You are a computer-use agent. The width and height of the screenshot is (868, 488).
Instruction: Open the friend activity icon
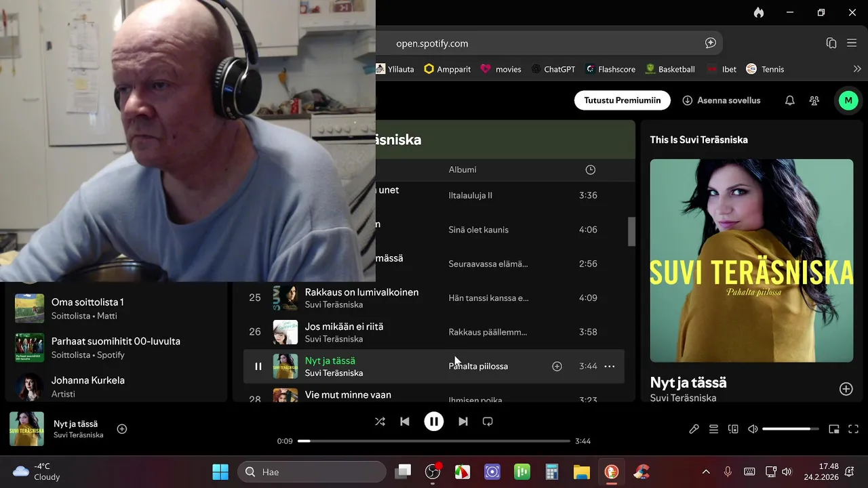click(x=814, y=100)
